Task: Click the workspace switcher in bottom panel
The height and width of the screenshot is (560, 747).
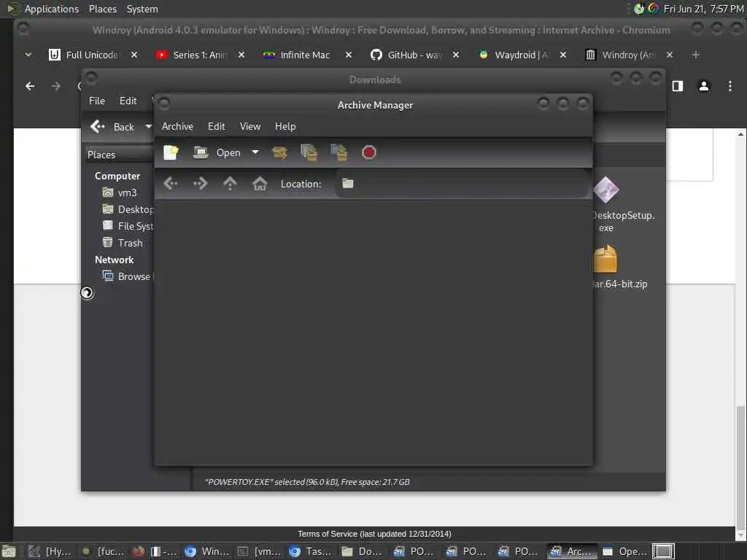Action: [x=663, y=551]
